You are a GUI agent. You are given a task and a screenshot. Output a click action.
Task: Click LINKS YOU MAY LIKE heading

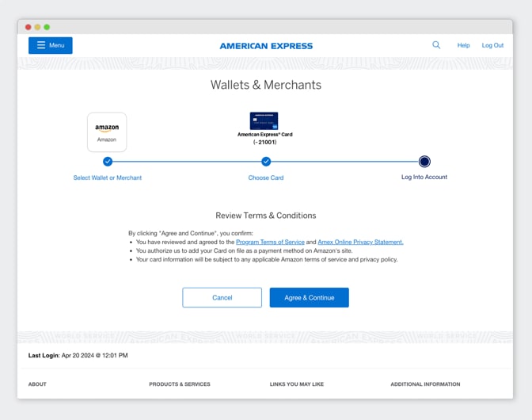297,384
